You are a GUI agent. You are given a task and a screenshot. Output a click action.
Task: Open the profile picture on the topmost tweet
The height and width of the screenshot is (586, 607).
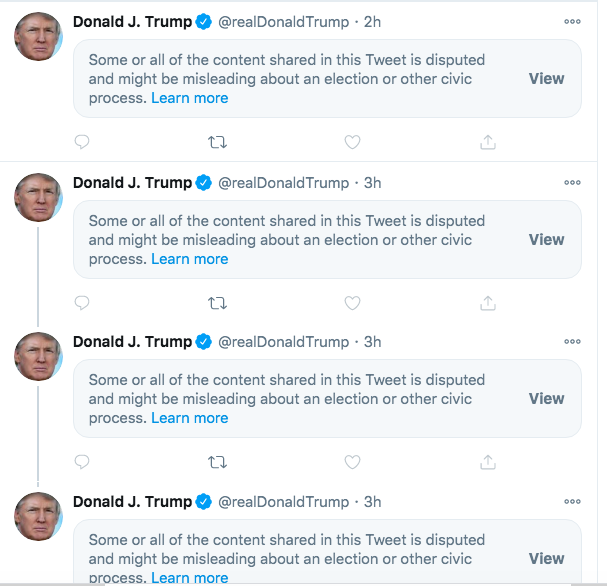[38, 37]
